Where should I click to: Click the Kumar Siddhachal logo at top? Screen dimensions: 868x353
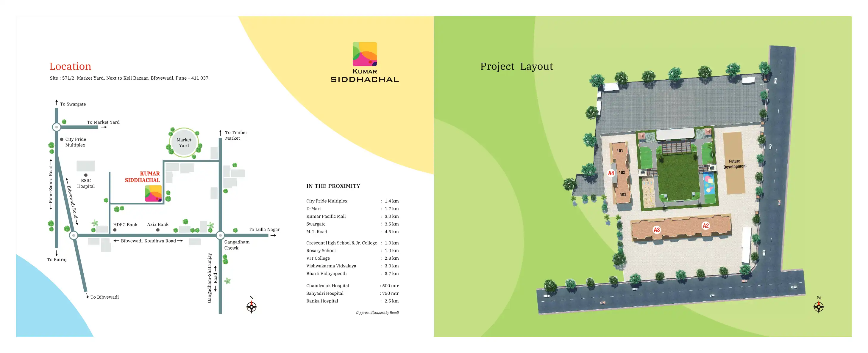[x=365, y=54]
